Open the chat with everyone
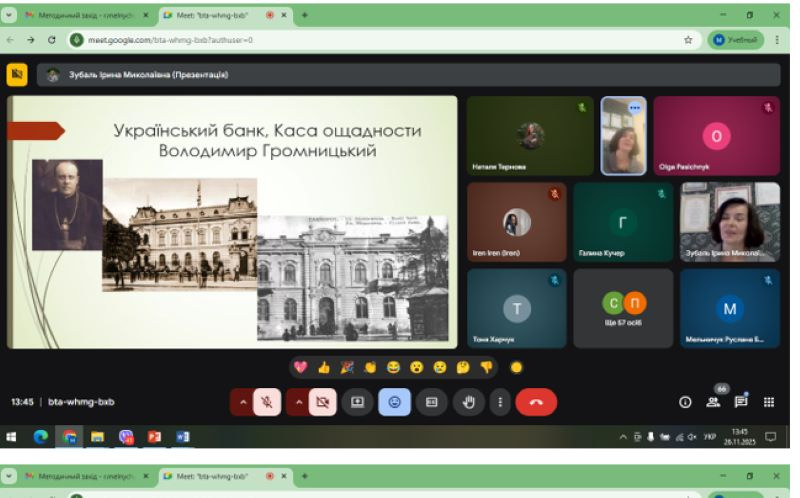The height and width of the screenshot is (498, 800). point(741,402)
